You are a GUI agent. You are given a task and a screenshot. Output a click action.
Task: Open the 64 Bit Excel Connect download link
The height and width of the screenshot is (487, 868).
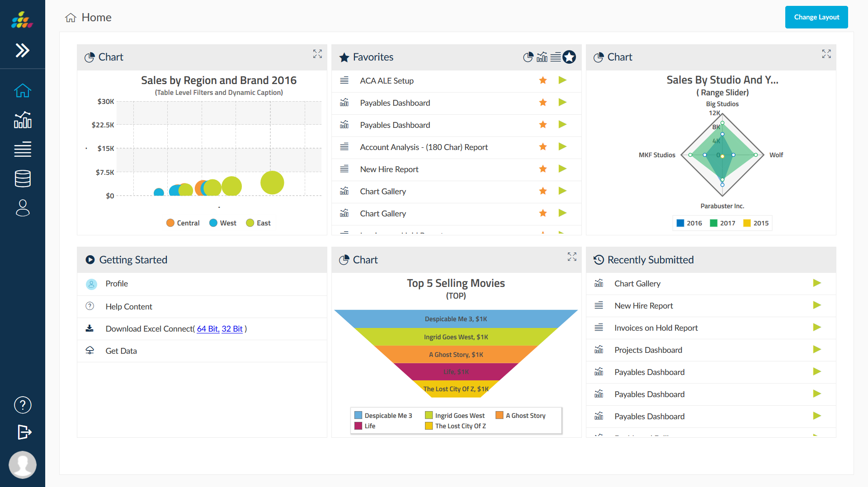[x=208, y=328]
